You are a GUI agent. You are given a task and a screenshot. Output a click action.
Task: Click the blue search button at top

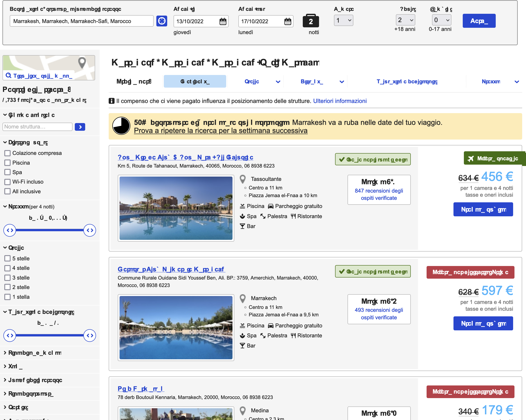(479, 21)
